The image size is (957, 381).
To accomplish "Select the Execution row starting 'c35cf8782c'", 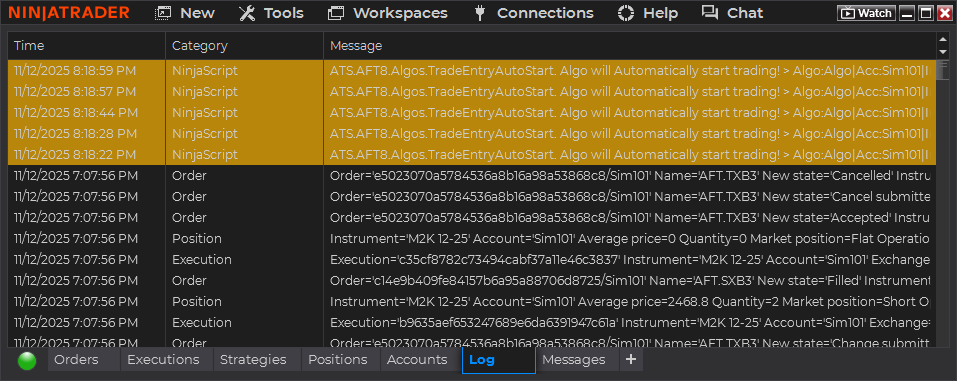I will pos(471,259).
